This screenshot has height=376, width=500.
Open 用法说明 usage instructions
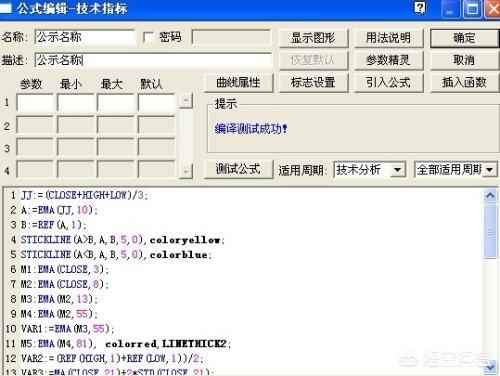[x=388, y=38]
